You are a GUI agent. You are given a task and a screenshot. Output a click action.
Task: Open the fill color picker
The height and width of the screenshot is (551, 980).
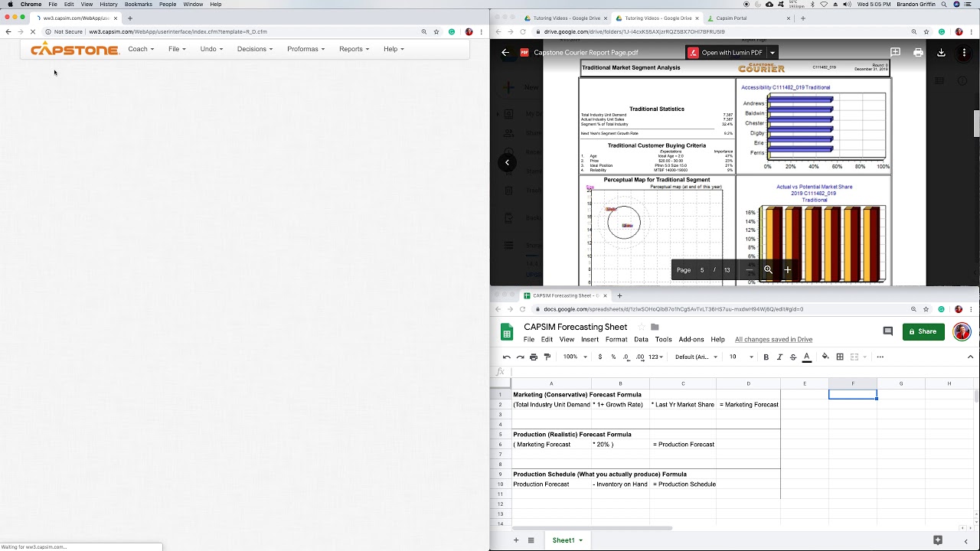(x=825, y=357)
